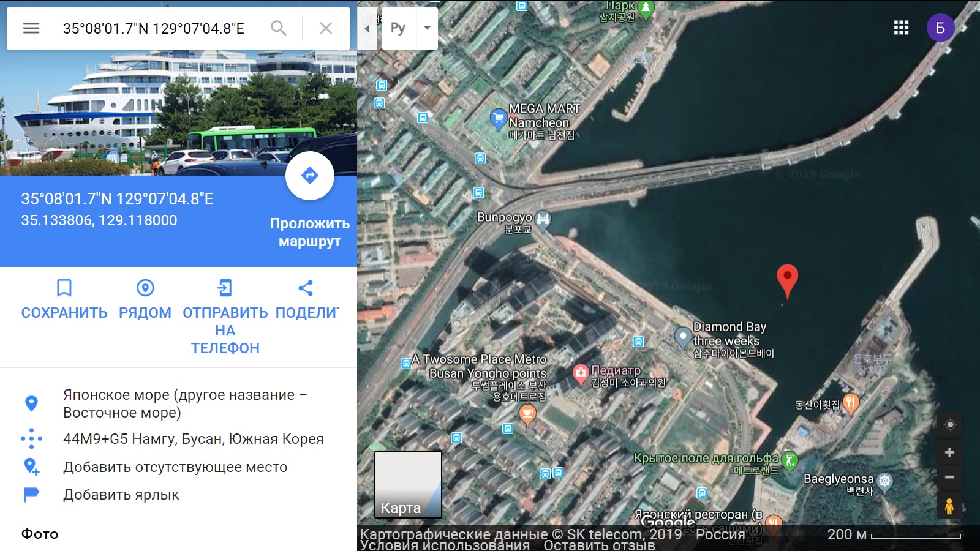Screen dimensions: 980x551
Task: Share location via ПОДЕЛИТЬСЯ icon
Action: tap(306, 288)
